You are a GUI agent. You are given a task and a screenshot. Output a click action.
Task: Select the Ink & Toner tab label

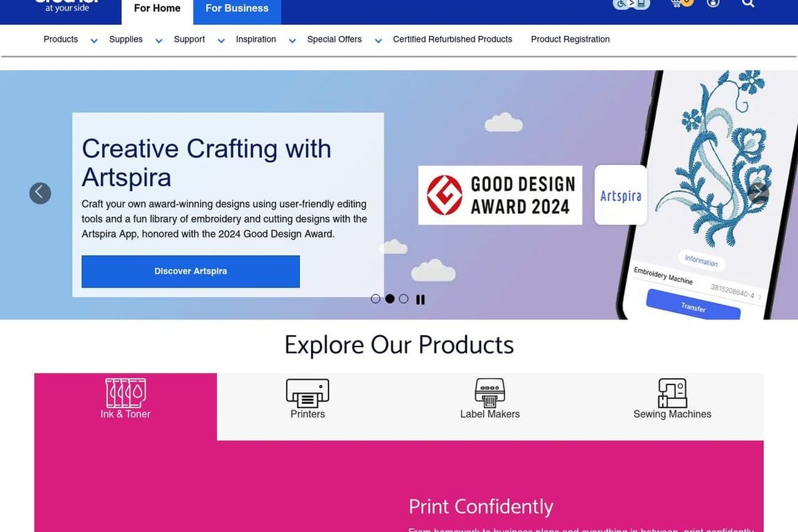tap(125, 414)
